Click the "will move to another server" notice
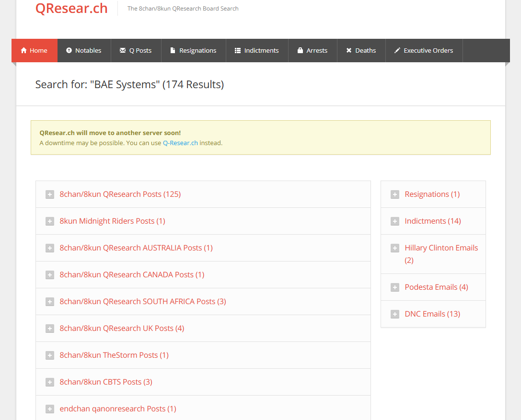 [x=261, y=137]
